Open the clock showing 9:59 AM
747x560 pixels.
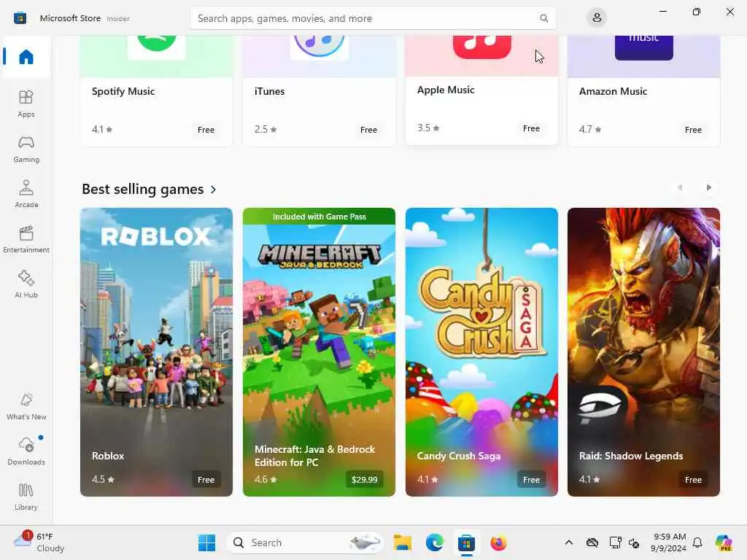point(669,542)
